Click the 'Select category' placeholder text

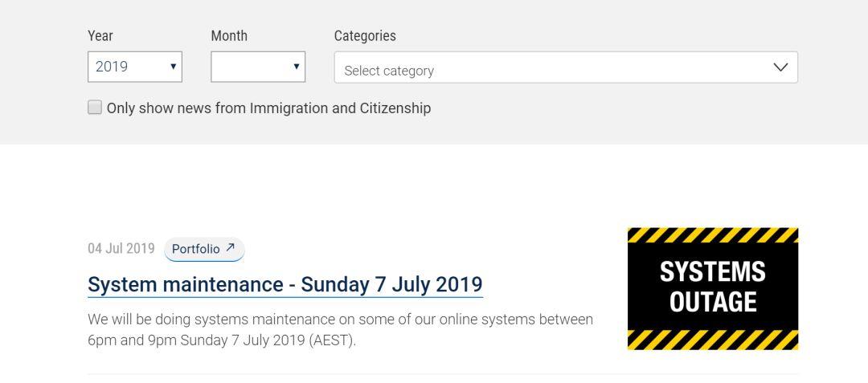[x=389, y=71]
